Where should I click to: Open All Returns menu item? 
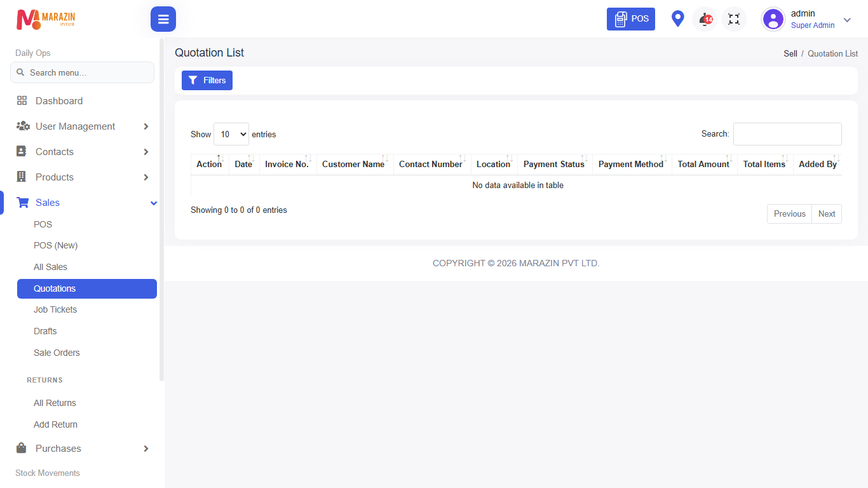pyautogui.click(x=55, y=403)
